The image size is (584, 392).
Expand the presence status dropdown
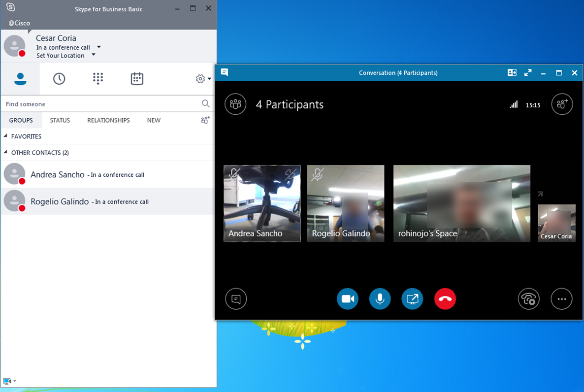tap(98, 47)
